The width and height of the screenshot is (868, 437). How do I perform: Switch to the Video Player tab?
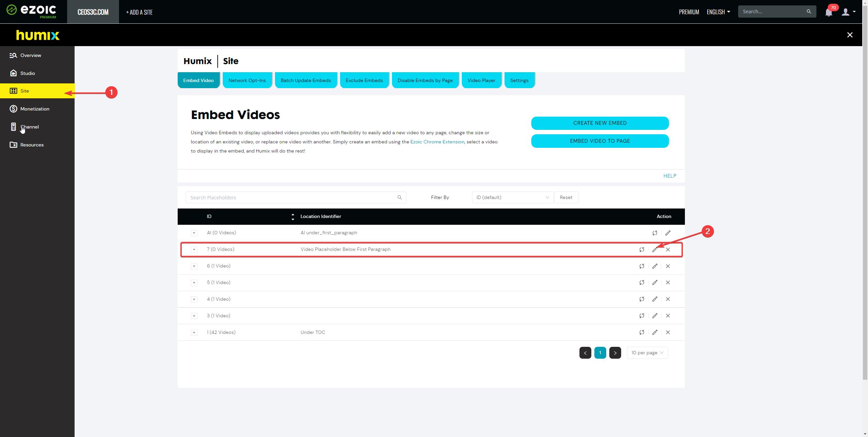(481, 80)
